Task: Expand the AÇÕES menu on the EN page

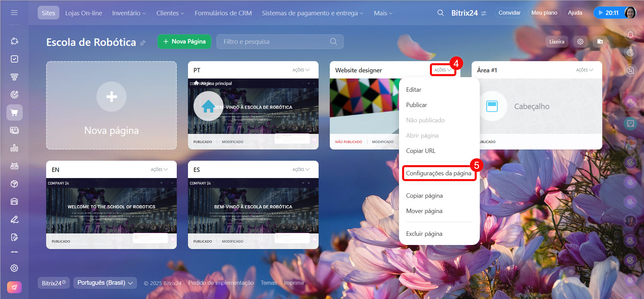Action: [159, 170]
